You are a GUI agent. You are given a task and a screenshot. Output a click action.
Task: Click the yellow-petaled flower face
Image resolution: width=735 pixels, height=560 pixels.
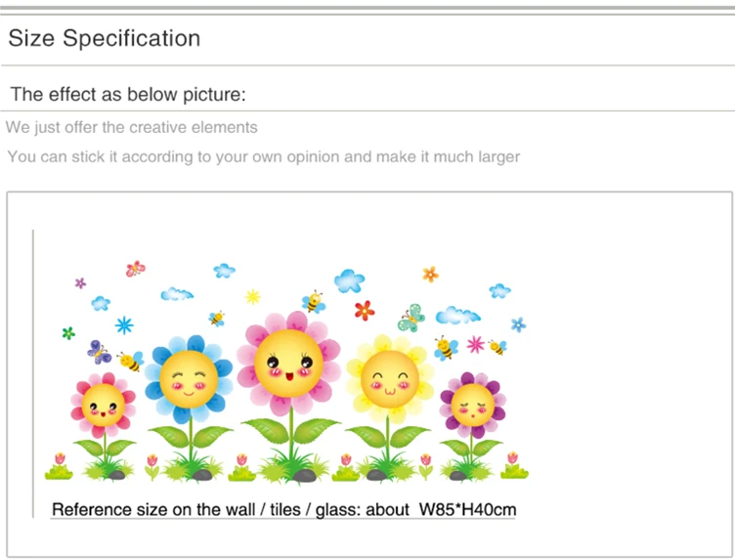[x=390, y=378]
